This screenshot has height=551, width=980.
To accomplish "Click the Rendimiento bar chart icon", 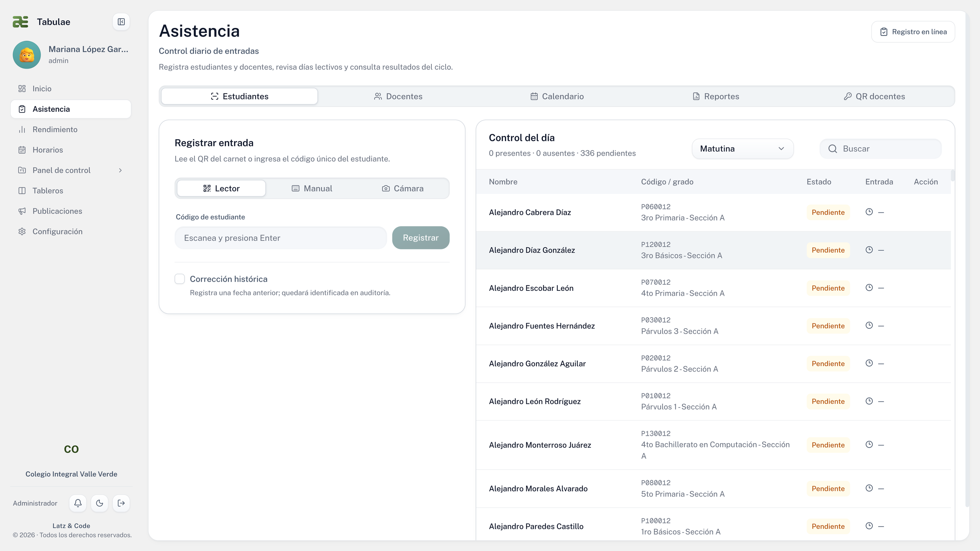I will (x=22, y=129).
